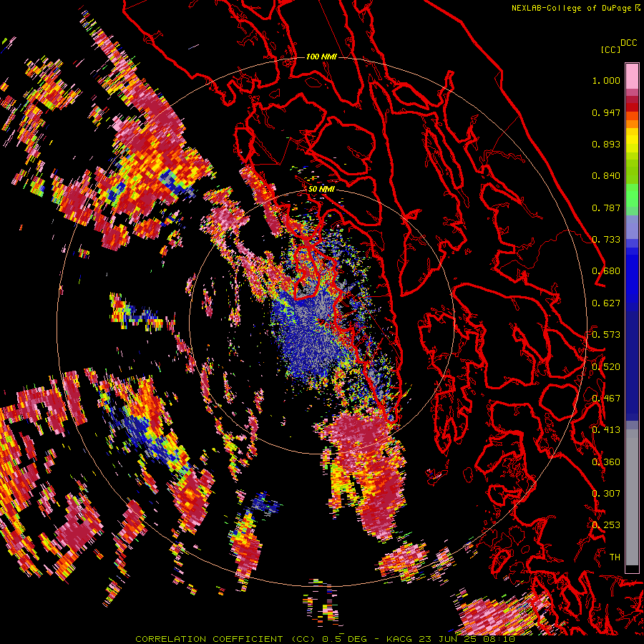The image size is (644, 644).
Task: Select the 0.840 scale value
Action: point(606,176)
